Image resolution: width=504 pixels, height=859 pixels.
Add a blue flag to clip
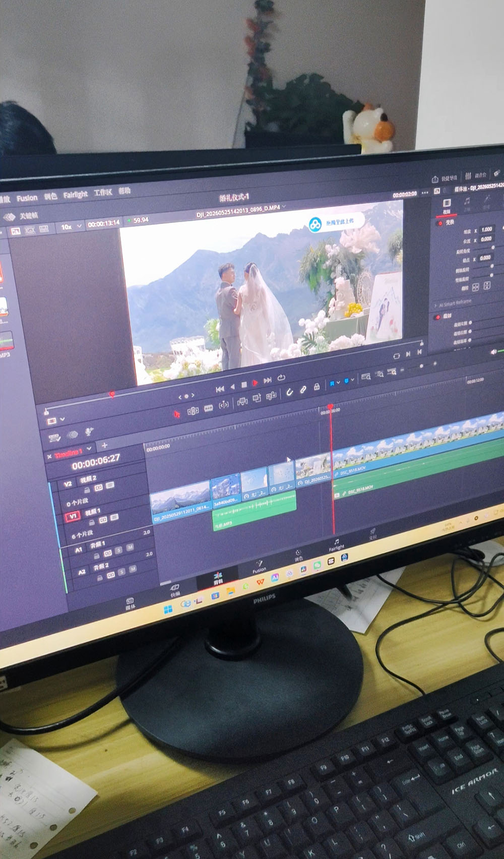tap(332, 384)
